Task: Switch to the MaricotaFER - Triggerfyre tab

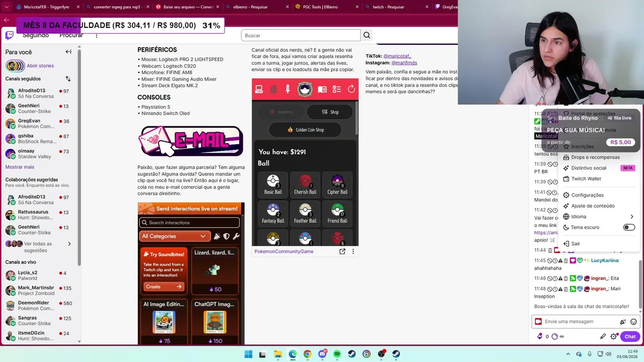Action: (47, 7)
